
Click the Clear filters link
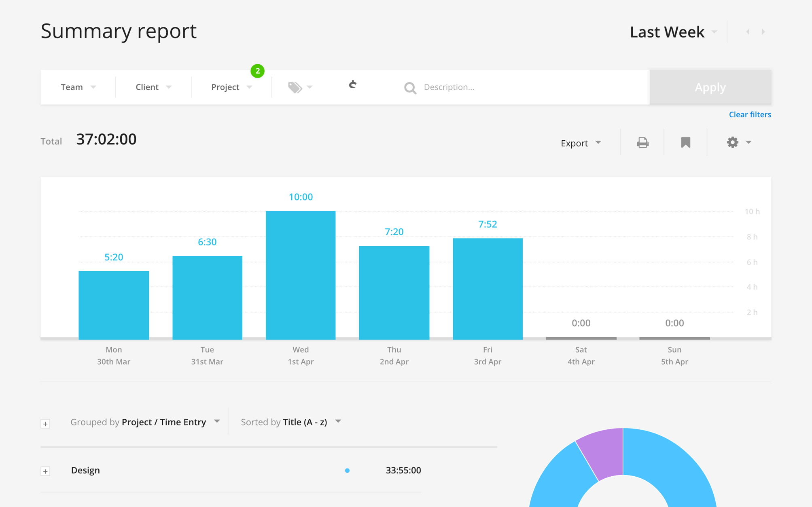750,114
